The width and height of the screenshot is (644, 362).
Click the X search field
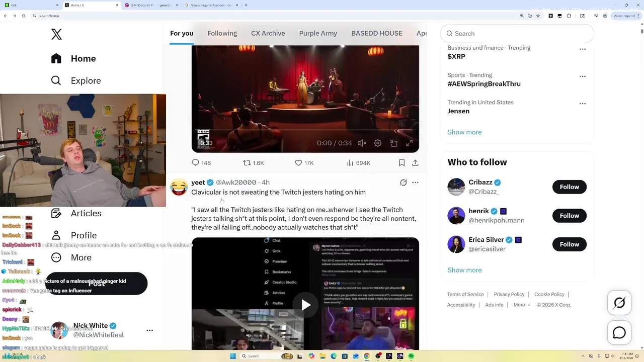(517, 34)
